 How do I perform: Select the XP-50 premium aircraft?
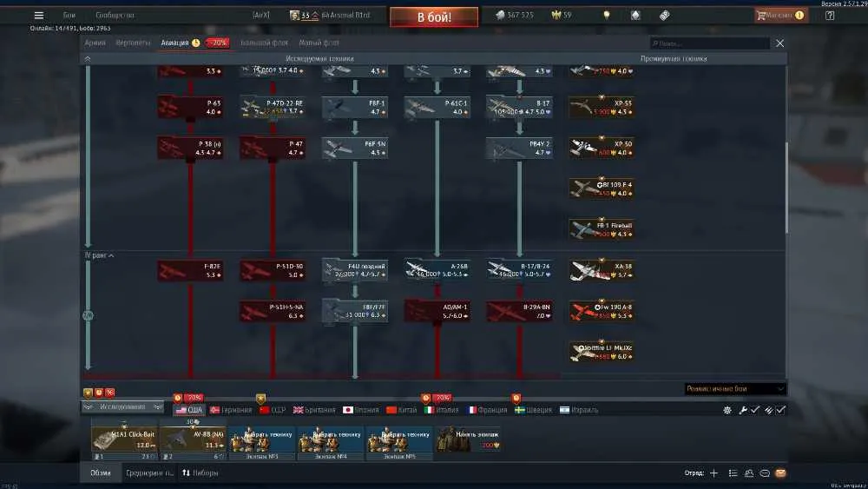pos(602,148)
